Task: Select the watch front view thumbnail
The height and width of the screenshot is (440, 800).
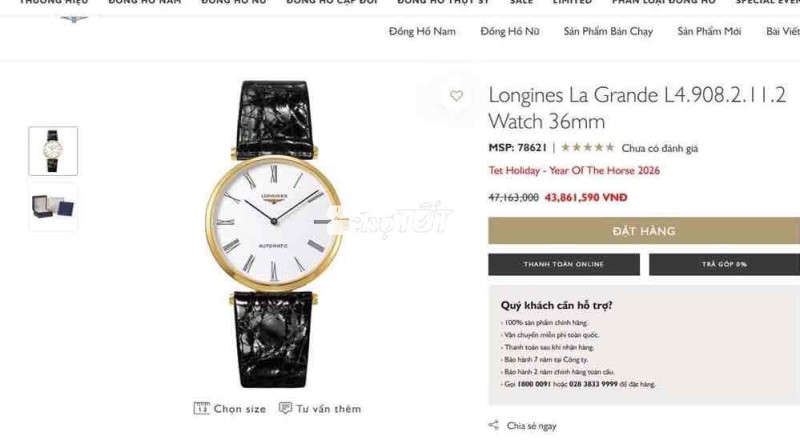Action: (53, 151)
